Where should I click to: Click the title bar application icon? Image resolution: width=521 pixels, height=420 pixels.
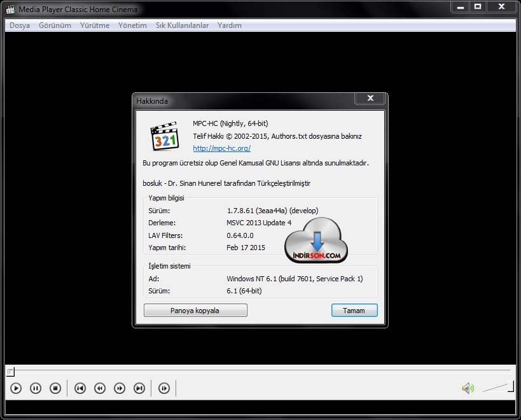coord(10,10)
